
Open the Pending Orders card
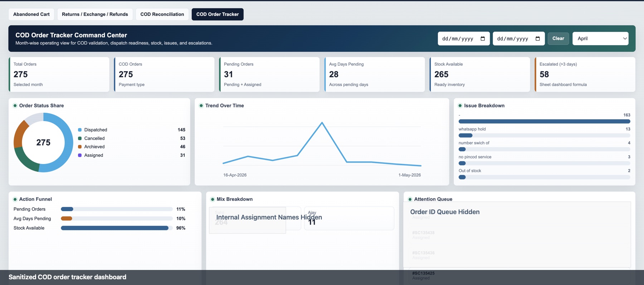click(269, 74)
